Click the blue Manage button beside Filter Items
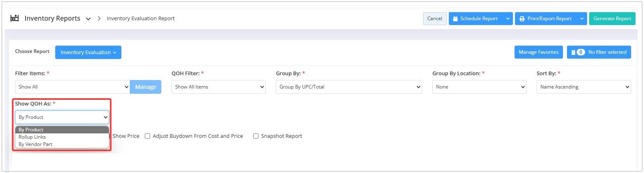This screenshot has height=173, width=644. click(x=146, y=87)
